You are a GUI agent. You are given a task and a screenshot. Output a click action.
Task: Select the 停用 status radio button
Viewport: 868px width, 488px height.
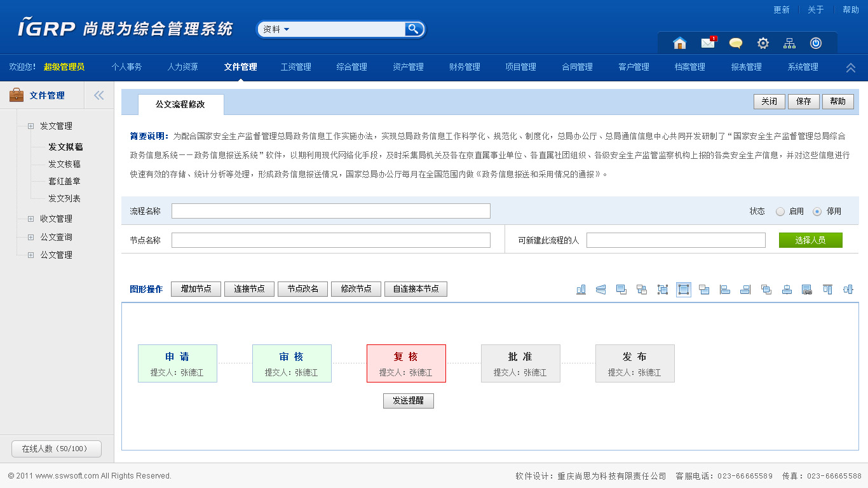817,212
